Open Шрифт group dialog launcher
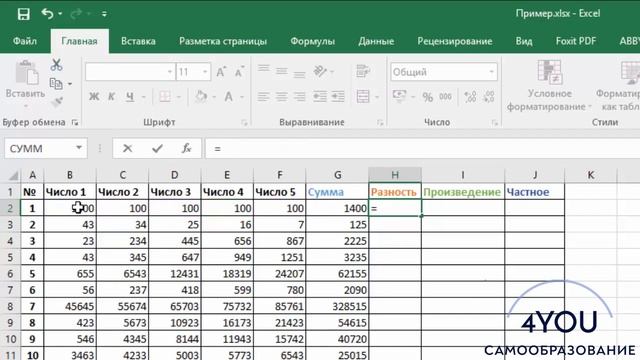Screen dimensions: 640x360 click(244, 122)
